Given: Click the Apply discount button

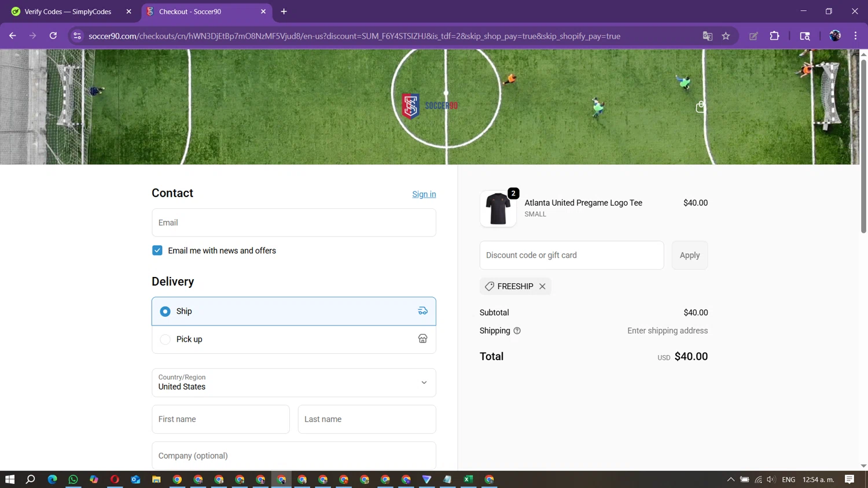Looking at the screenshot, I should [690, 255].
